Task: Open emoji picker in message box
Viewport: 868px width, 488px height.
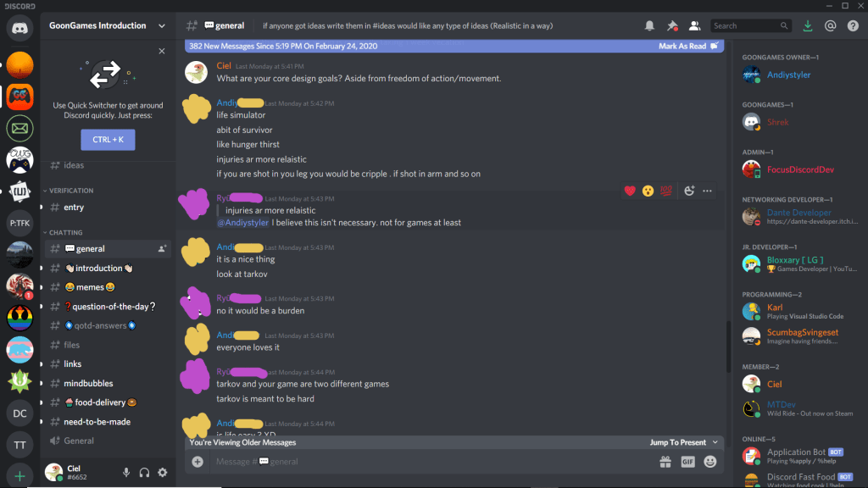Action: click(x=709, y=462)
